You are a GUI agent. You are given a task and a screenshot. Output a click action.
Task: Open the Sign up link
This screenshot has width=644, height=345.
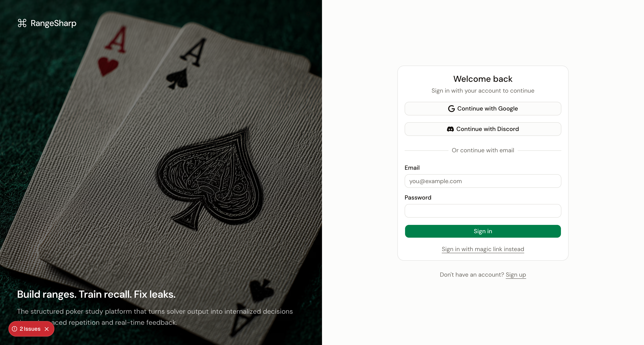click(516, 275)
